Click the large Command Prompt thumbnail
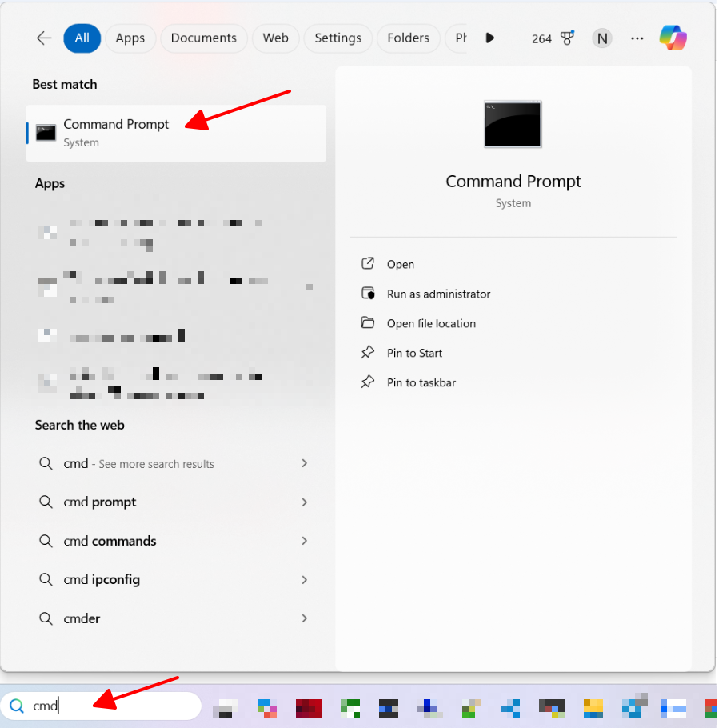Screen dimensions: 719x728 (x=513, y=124)
